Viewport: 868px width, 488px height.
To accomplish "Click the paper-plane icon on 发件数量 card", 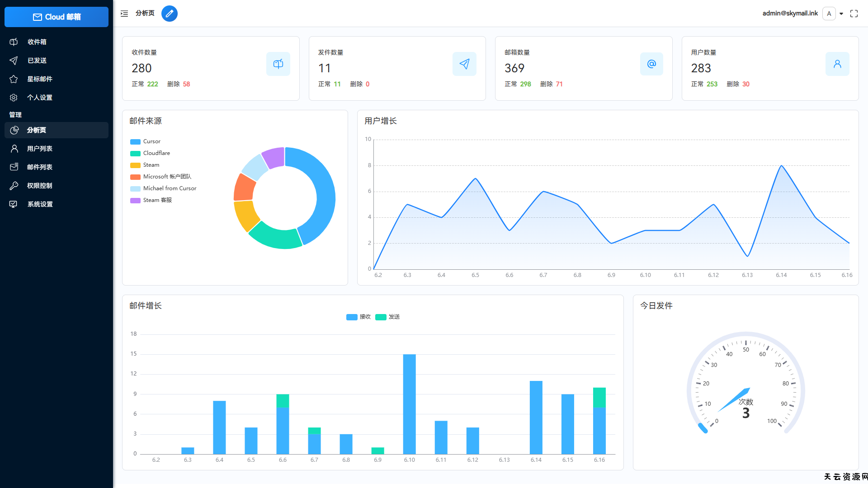I will pos(464,64).
